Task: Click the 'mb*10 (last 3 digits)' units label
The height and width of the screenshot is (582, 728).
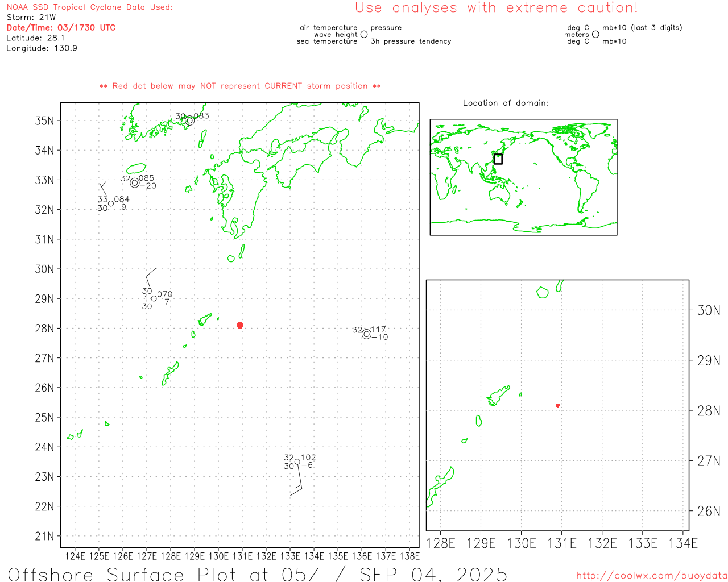Action: [642, 27]
